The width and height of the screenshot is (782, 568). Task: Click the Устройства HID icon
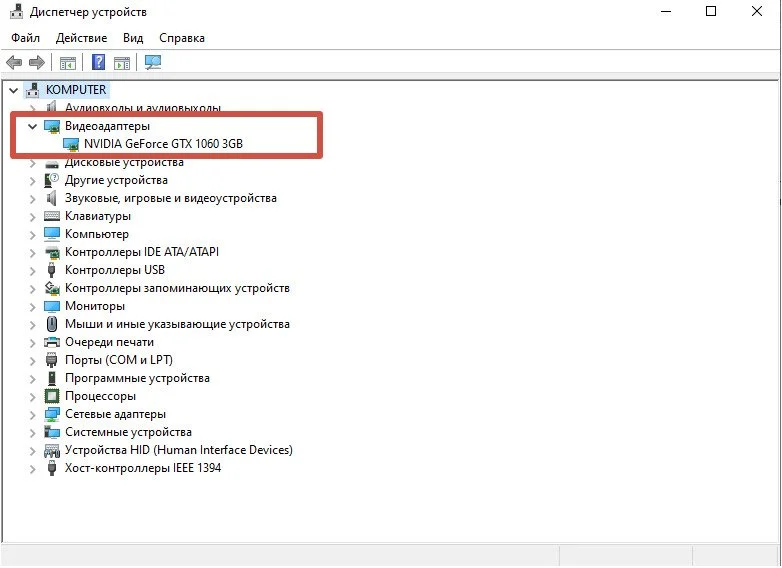click(x=52, y=451)
